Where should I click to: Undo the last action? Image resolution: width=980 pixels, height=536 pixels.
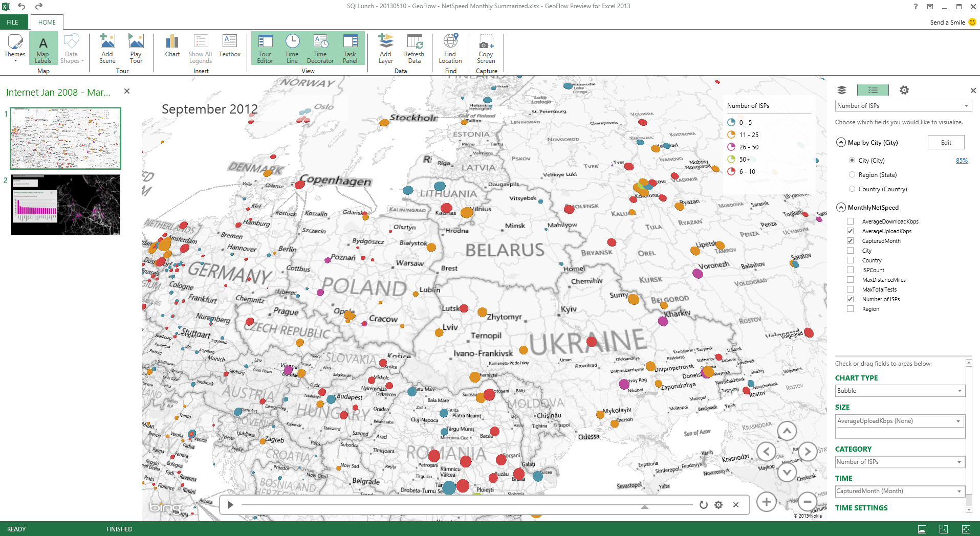pyautogui.click(x=21, y=6)
